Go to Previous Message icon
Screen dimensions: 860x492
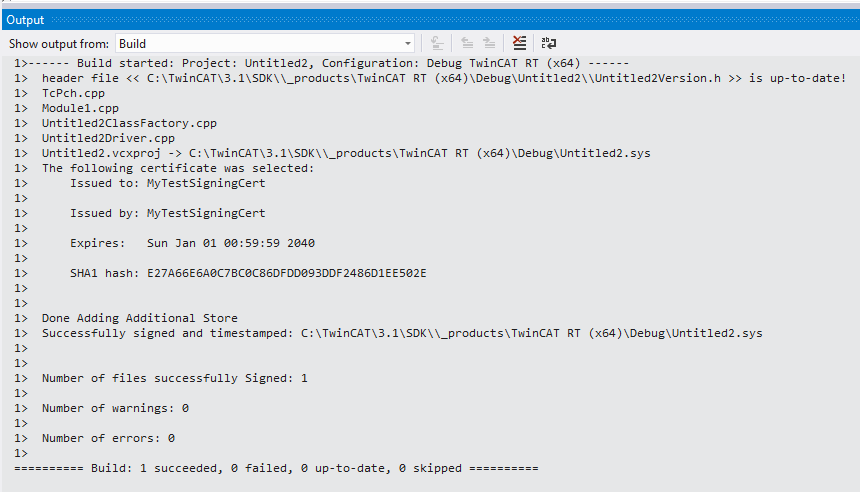click(467, 43)
